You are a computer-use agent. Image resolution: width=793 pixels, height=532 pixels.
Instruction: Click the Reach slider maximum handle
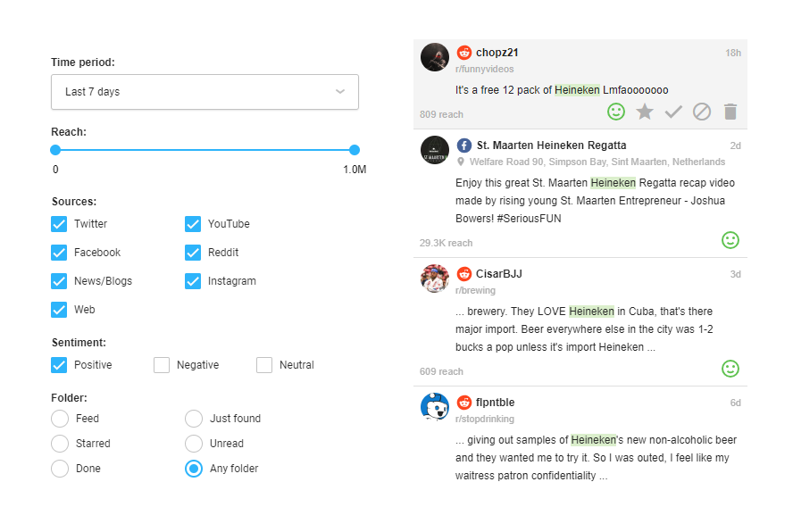pyautogui.click(x=355, y=150)
